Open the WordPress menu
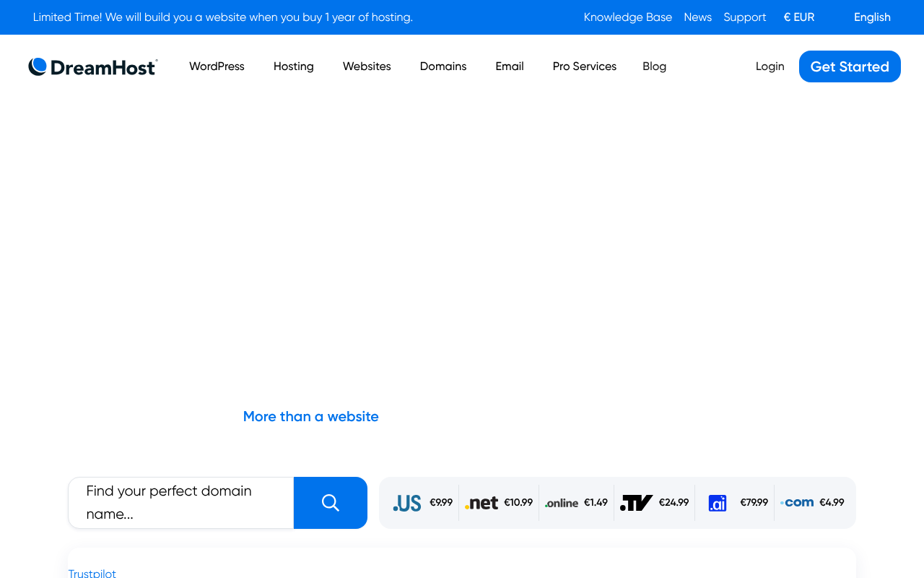Viewport: 924px width, 578px height. pos(217,66)
